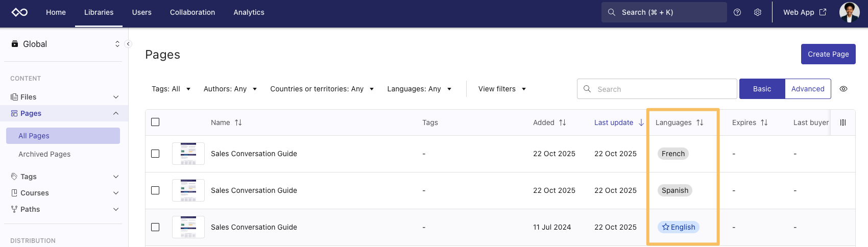Open the Collaboration menu item

pyautogui.click(x=192, y=12)
